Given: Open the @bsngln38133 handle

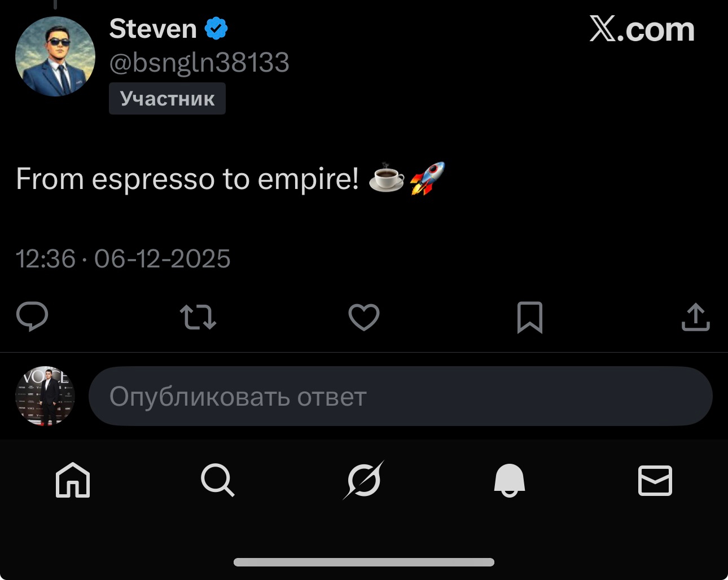Looking at the screenshot, I should click(199, 63).
